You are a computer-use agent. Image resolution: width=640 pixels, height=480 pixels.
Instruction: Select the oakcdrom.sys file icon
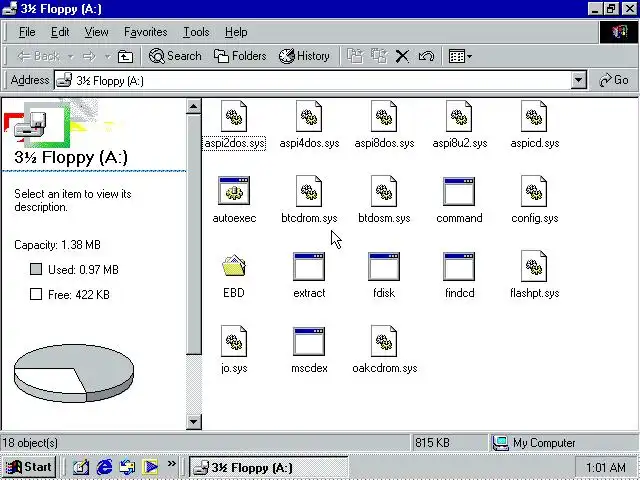pyautogui.click(x=384, y=341)
